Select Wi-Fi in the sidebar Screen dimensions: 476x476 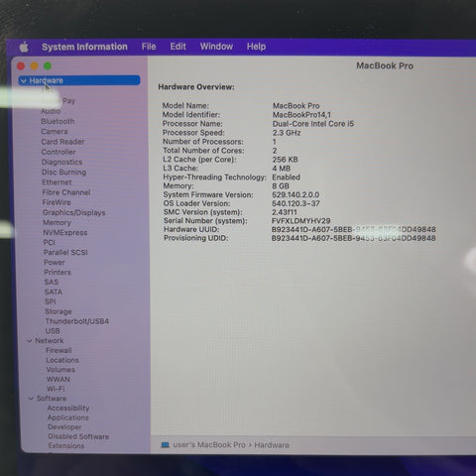coord(56,389)
